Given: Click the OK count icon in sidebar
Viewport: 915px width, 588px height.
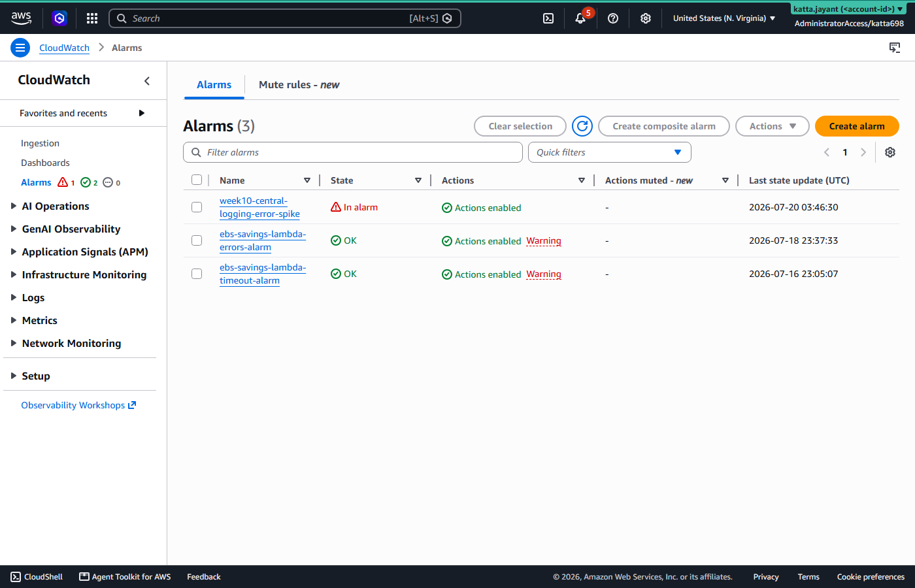Looking at the screenshot, I should [x=86, y=182].
